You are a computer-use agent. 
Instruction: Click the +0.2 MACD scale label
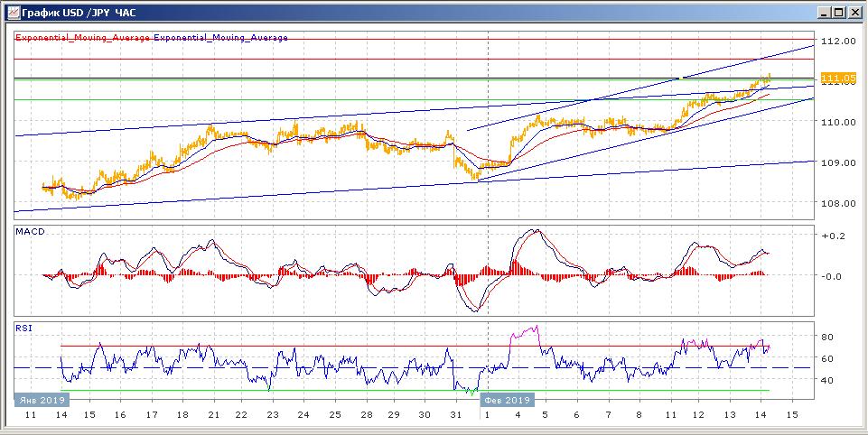coord(831,236)
